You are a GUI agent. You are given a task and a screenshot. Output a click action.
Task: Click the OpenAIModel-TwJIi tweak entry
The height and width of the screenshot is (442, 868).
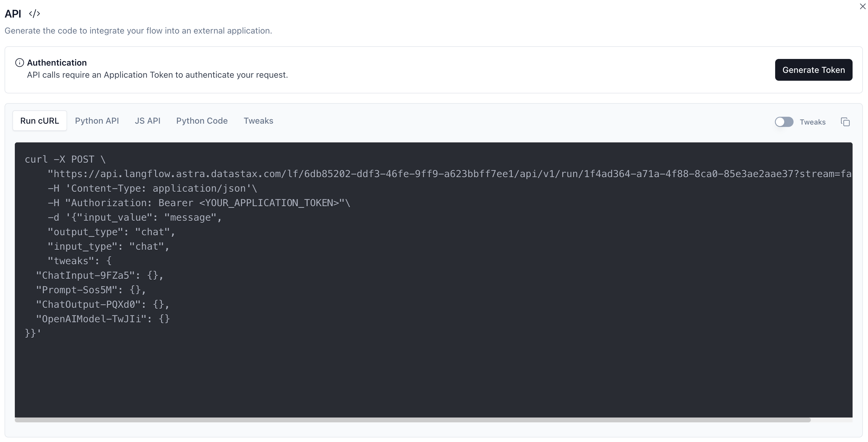point(103,319)
